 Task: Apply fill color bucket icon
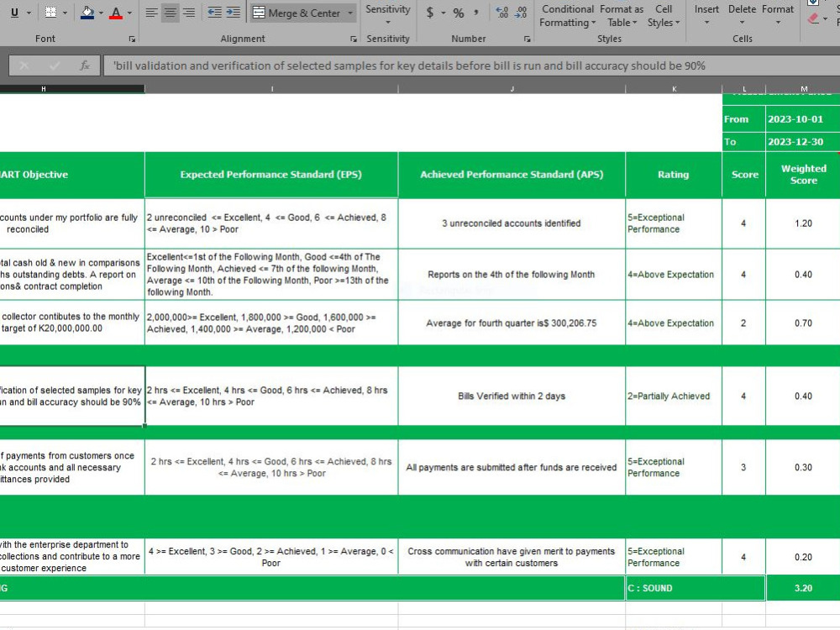click(x=87, y=13)
